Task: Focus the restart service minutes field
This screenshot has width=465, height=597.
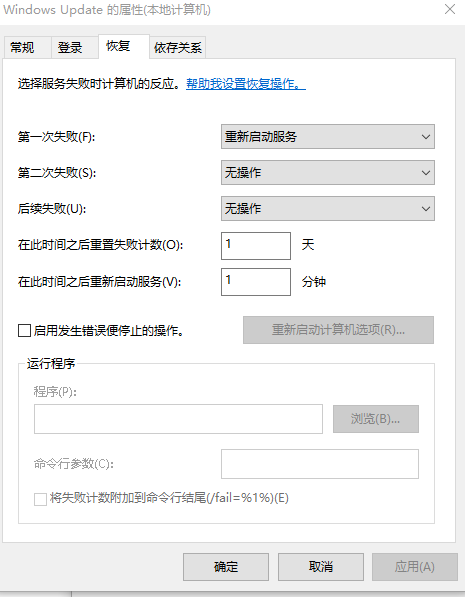Action: click(x=256, y=282)
